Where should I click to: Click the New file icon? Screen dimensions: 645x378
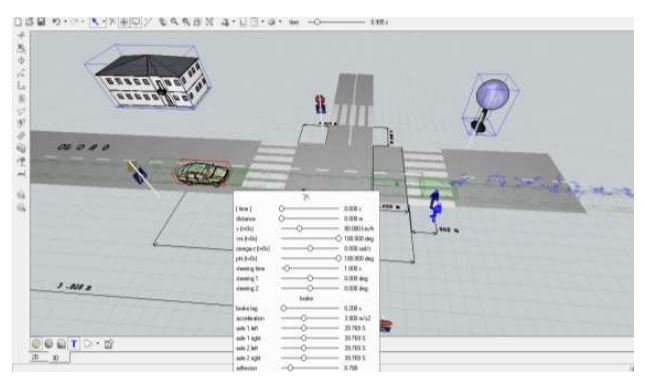18,22
